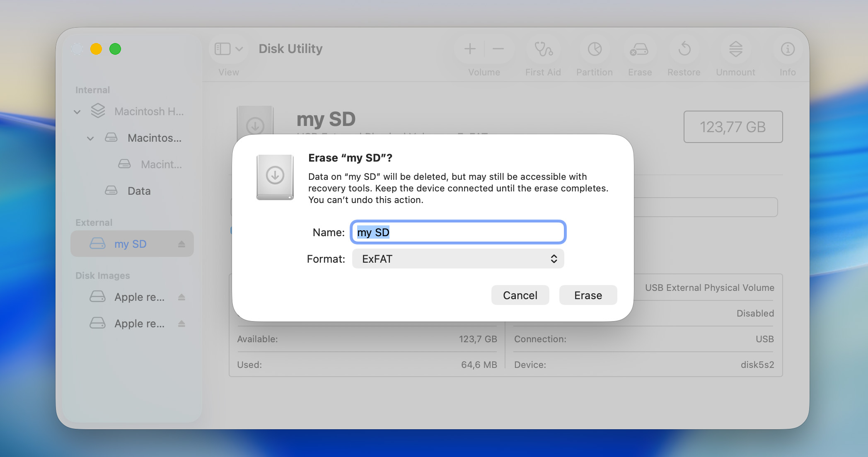
Task: Click the Used 64,6 MB value
Action: pos(479,365)
